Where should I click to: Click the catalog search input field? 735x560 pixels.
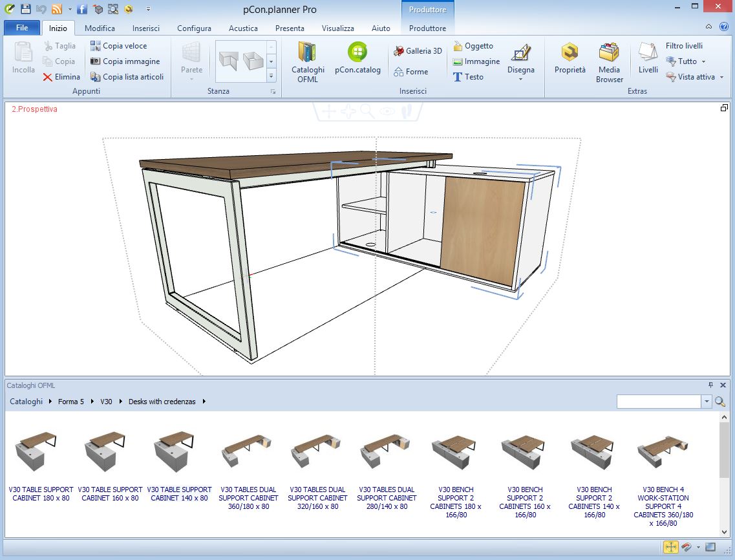coord(659,402)
